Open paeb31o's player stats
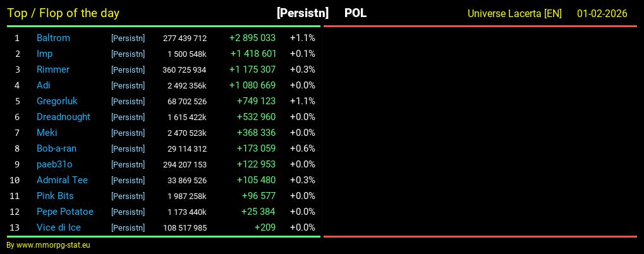The height and width of the screenshot is (254, 644). [54, 164]
